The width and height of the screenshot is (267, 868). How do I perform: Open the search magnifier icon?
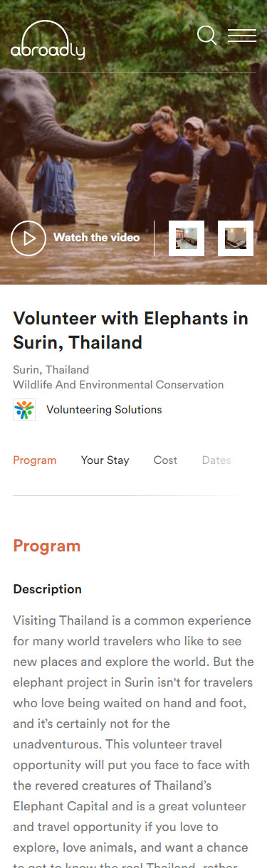click(207, 36)
